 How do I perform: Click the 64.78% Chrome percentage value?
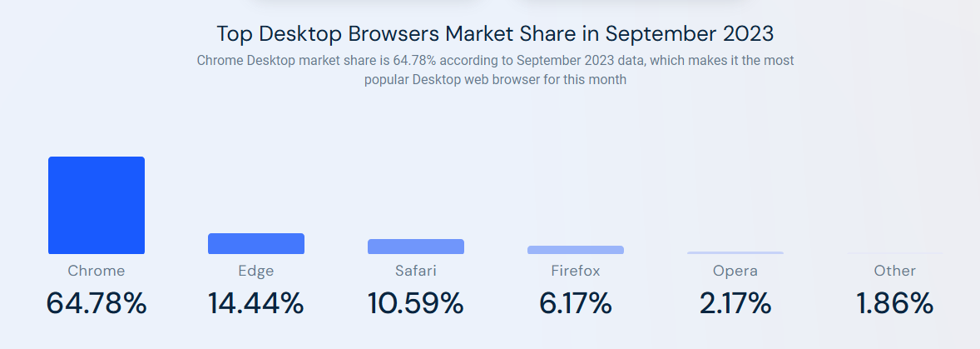97,302
